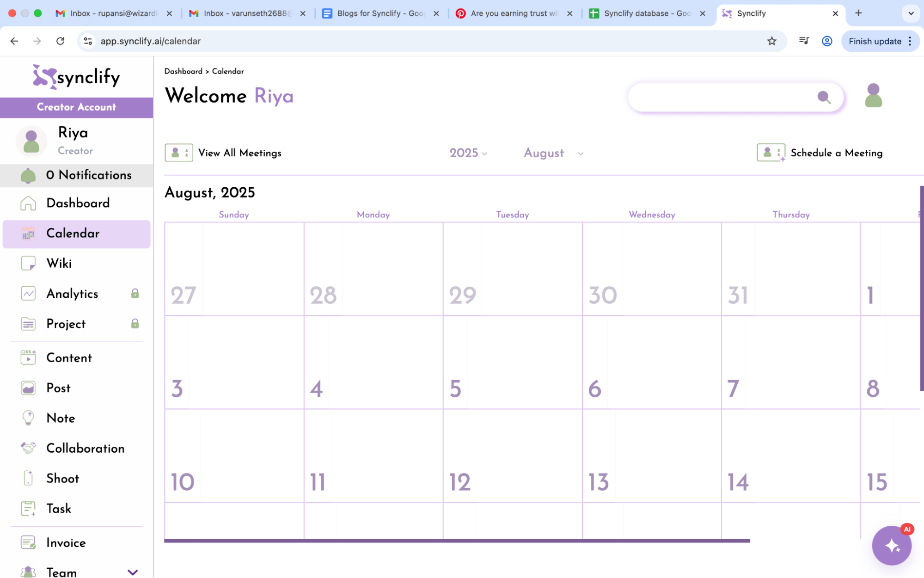Viewport: 924px width, 578px height.
Task: Open the August month dropdown
Action: pyautogui.click(x=552, y=153)
